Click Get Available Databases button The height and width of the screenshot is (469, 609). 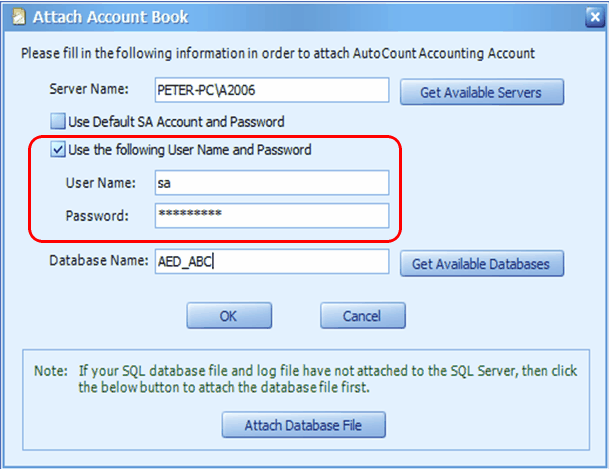pos(482,264)
